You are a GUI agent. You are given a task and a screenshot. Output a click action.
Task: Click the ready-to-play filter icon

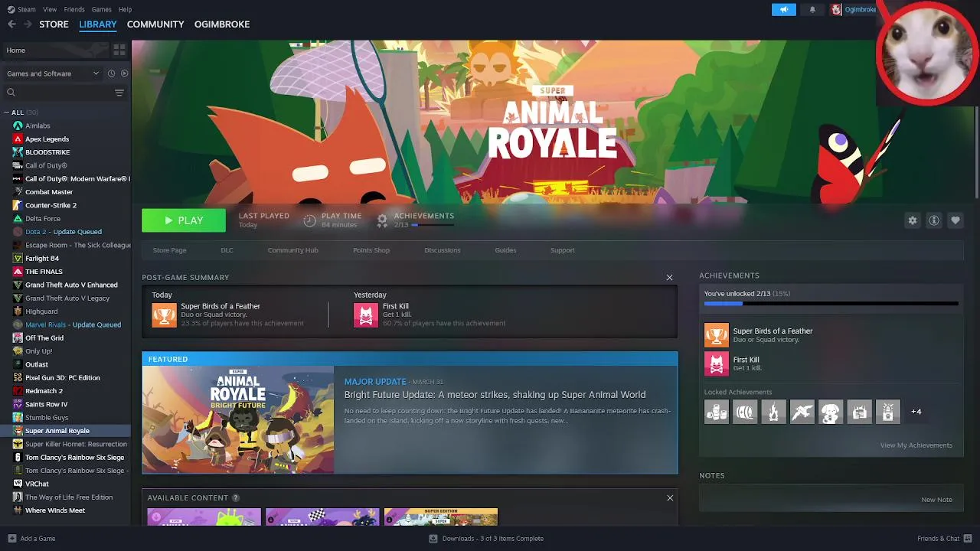click(x=124, y=73)
